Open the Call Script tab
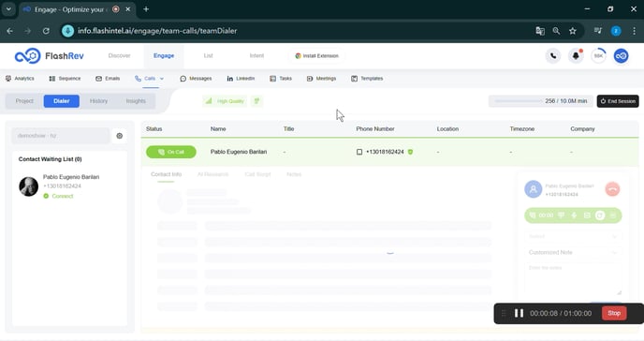This screenshot has height=341, width=644. click(257, 174)
